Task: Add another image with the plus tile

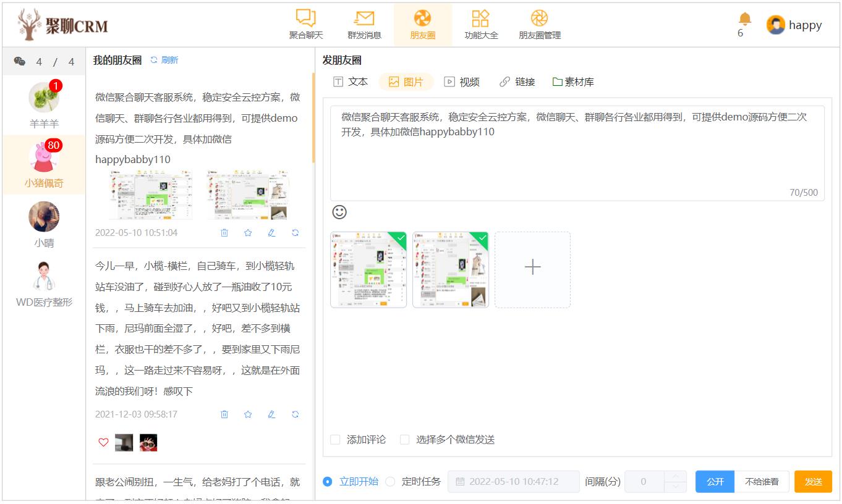Action: 532,269
